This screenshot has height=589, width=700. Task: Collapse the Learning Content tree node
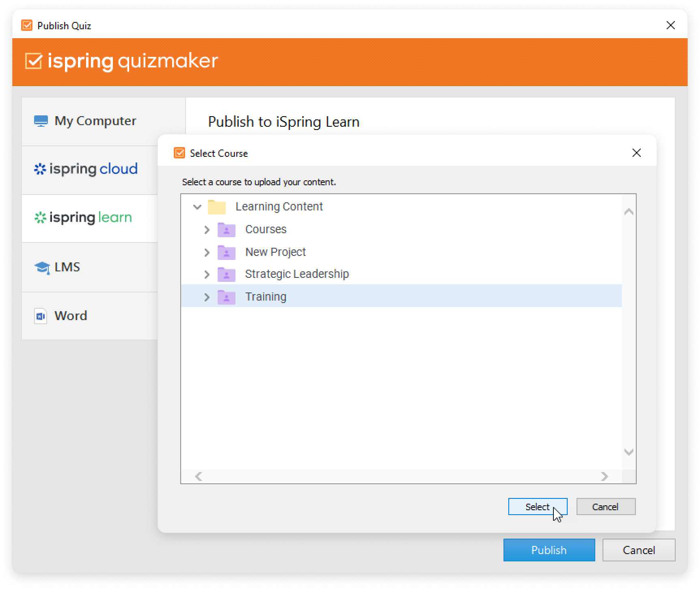(x=197, y=207)
